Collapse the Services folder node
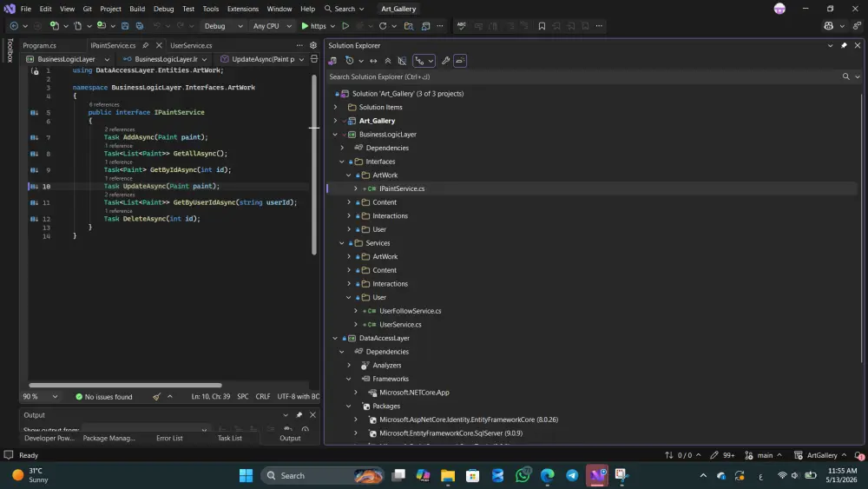 [341, 243]
